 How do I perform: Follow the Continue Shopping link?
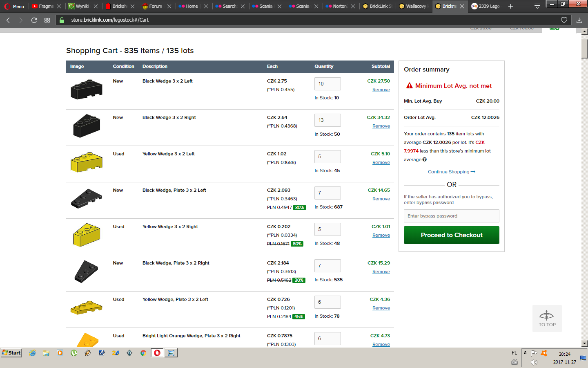point(452,172)
